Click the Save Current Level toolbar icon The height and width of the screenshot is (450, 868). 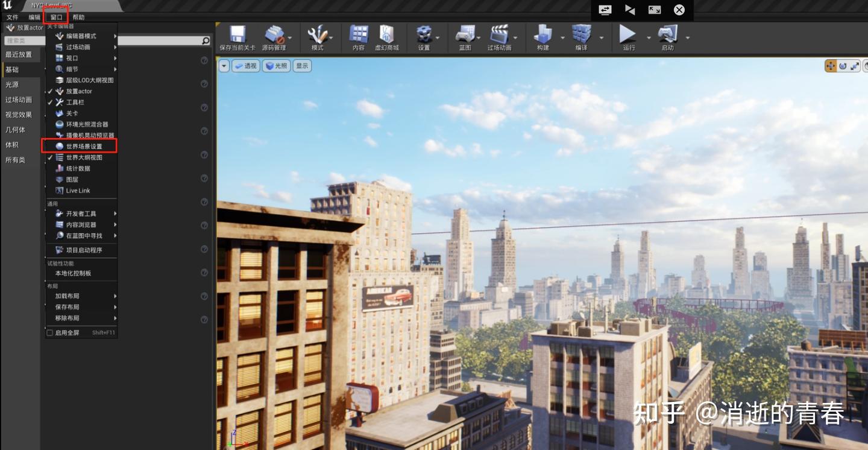(237, 37)
